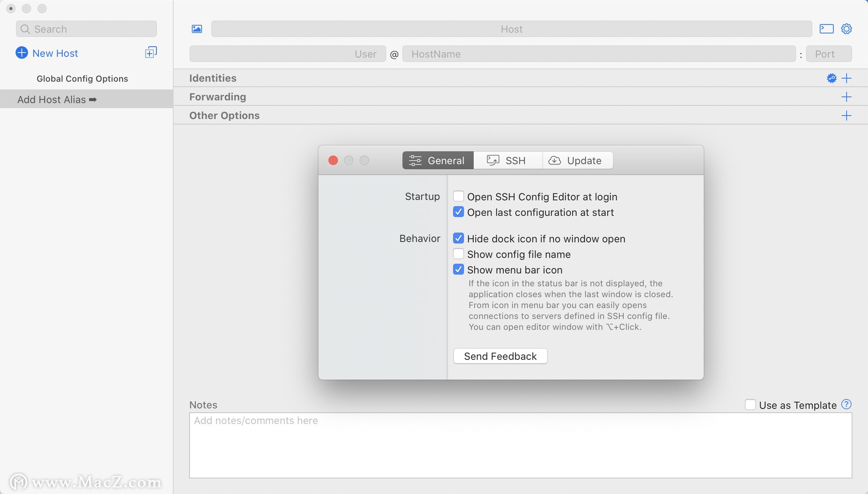Enable Show config file name checkbox
The image size is (868, 494).
pyautogui.click(x=458, y=254)
